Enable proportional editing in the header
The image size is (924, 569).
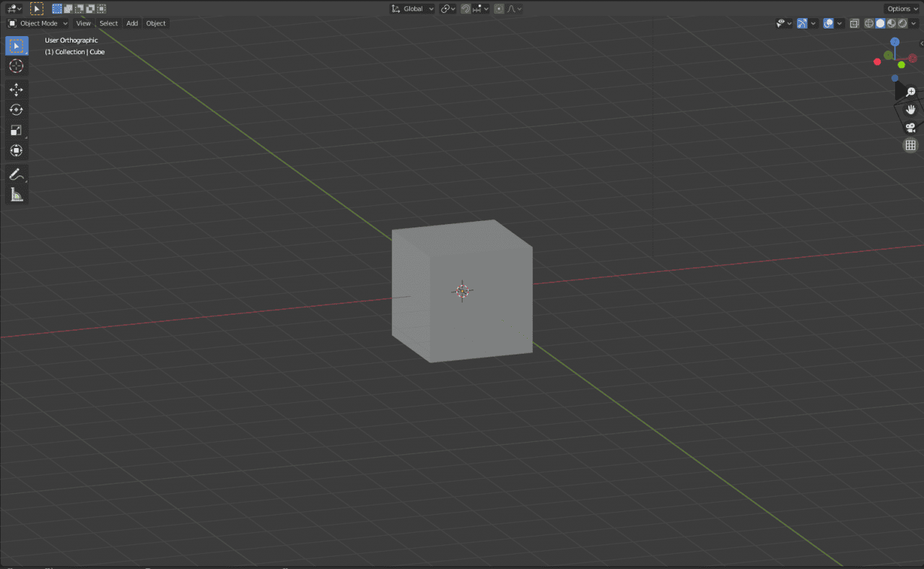click(x=499, y=9)
